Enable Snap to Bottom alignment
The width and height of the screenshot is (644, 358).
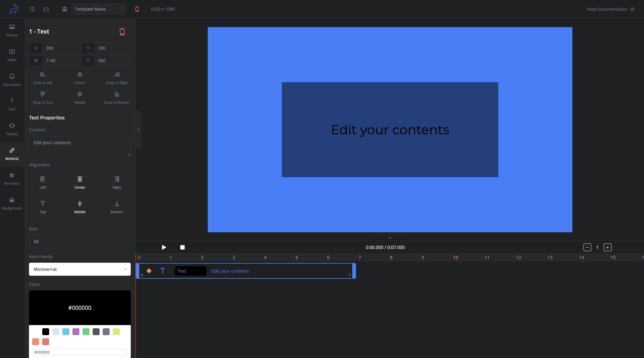click(x=117, y=97)
